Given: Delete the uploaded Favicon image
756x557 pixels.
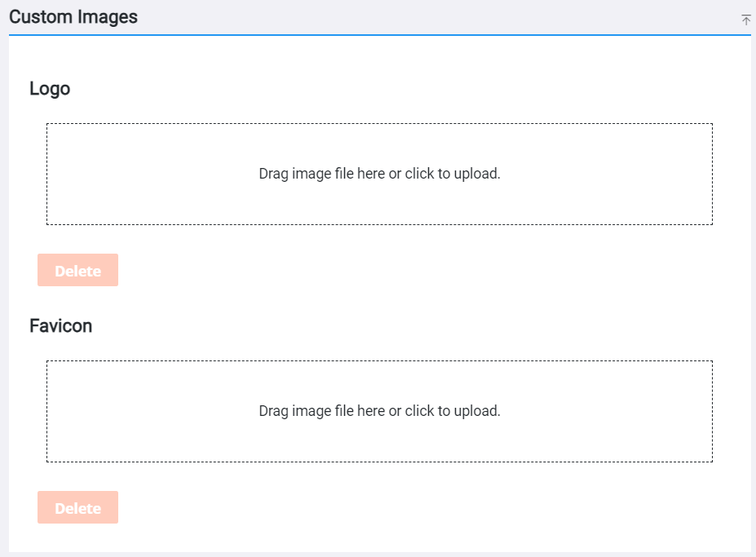Looking at the screenshot, I should coord(77,507).
